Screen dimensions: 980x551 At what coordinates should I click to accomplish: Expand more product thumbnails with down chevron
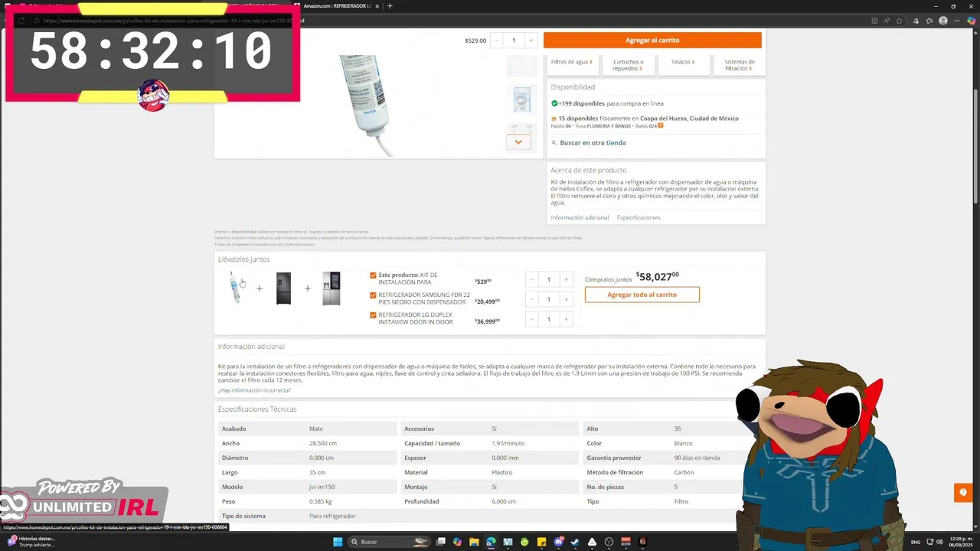point(518,142)
